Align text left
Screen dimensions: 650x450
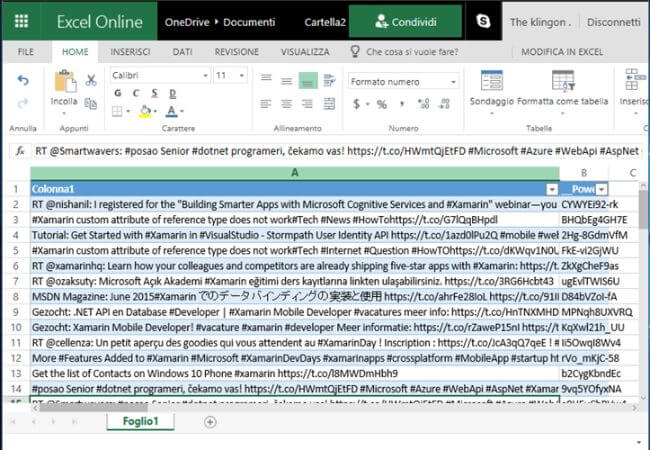(x=266, y=104)
